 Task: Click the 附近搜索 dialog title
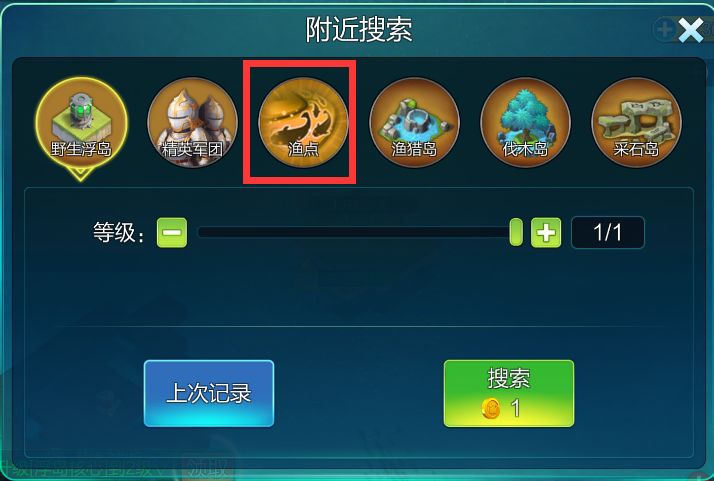pyautogui.click(x=358, y=30)
